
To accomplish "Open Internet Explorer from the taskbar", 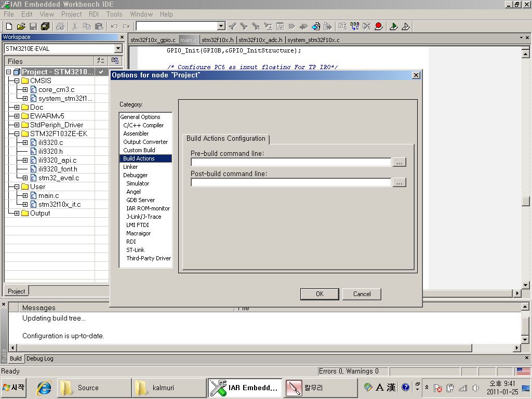I will point(44,388).
